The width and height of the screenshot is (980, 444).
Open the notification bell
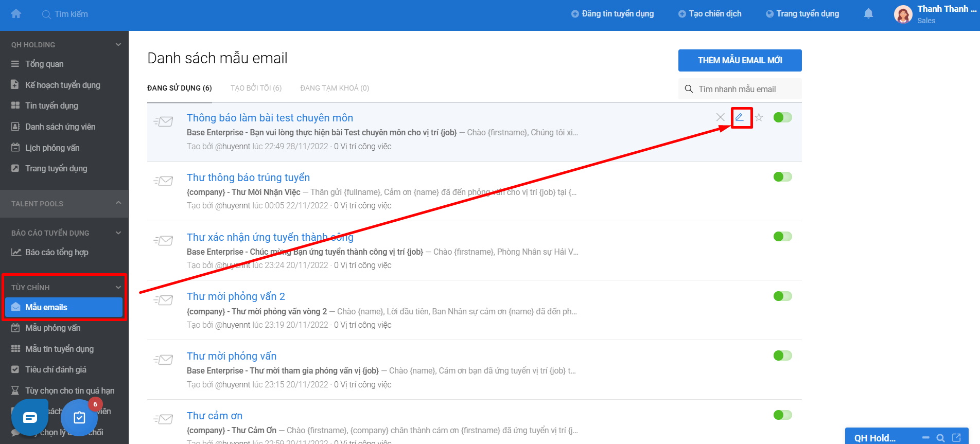[x=868, y=14]
